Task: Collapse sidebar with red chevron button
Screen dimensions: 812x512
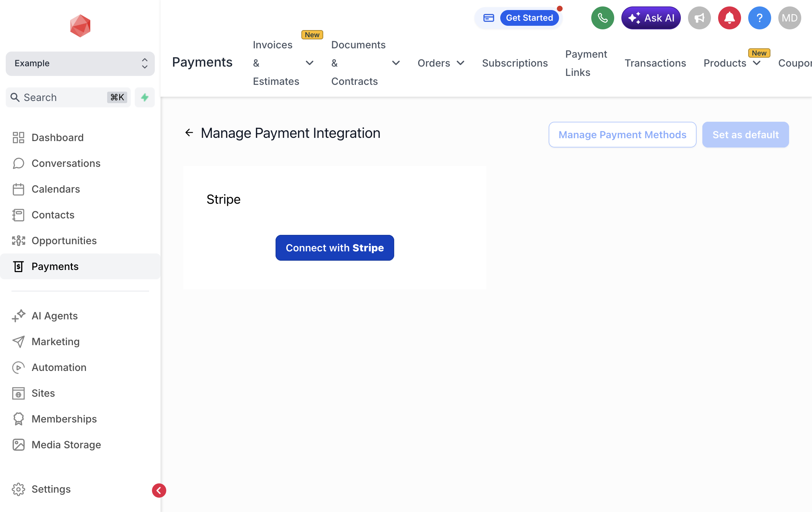Action: coord(159,491)
